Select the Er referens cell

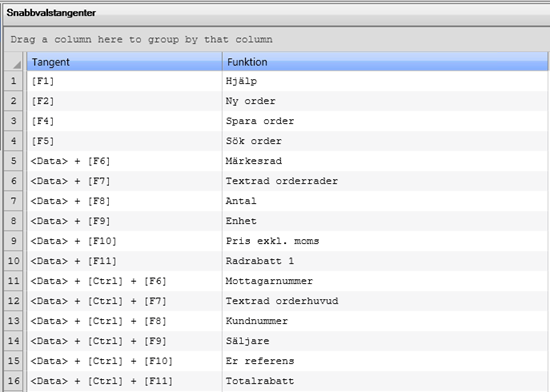point(385,361)
